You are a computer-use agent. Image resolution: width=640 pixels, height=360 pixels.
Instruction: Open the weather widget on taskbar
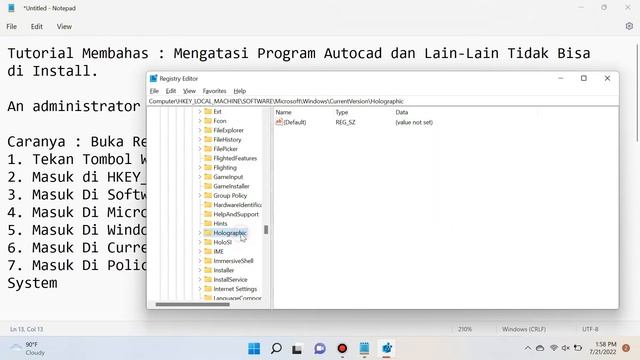28,349
